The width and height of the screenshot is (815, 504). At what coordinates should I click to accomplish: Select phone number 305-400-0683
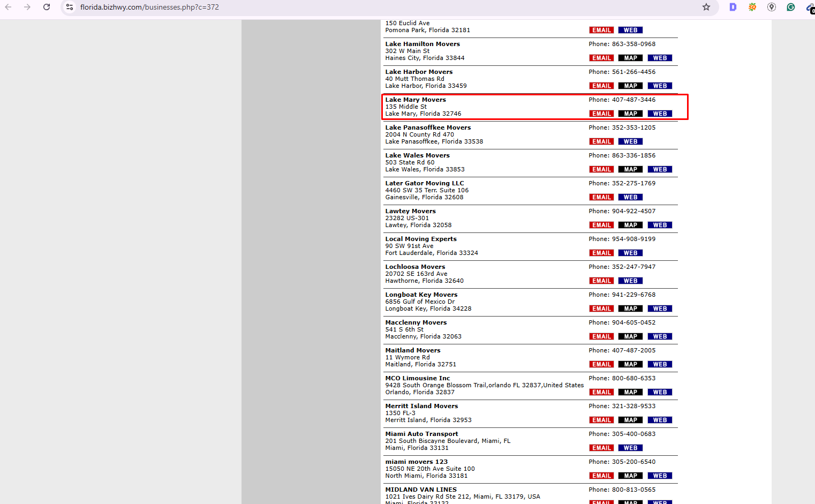(633, 434)
